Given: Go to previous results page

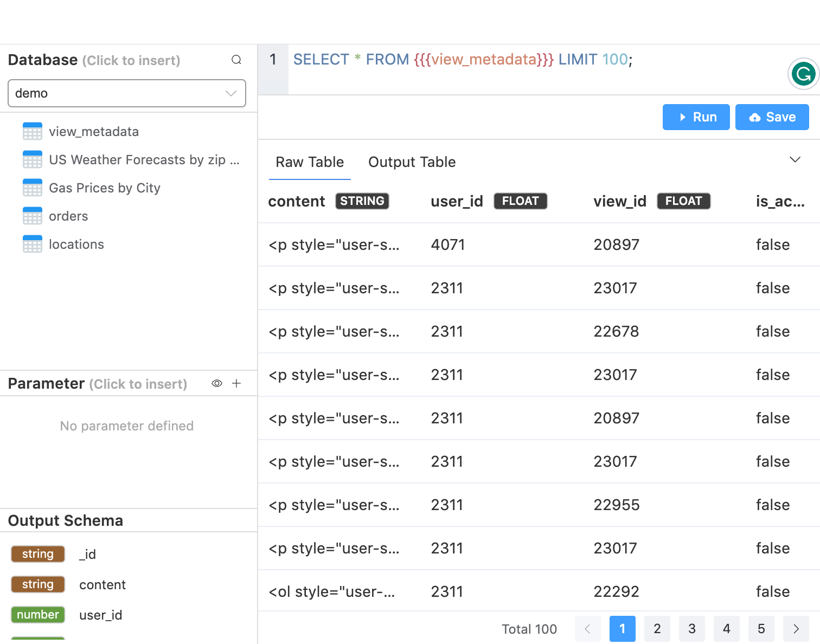Looking at the screenshot, I should pyautogui.click(x=588, y=629).
